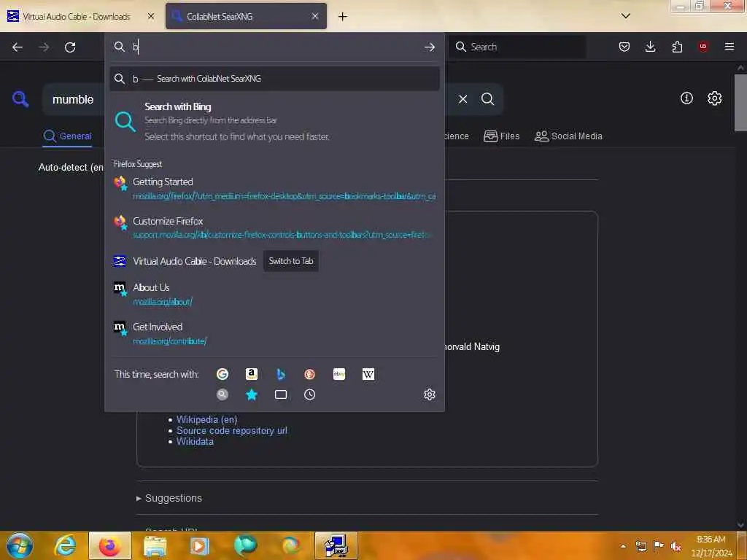
Task: Click the page vertical scrollbar thumb
Action: [x=740, y=102]
